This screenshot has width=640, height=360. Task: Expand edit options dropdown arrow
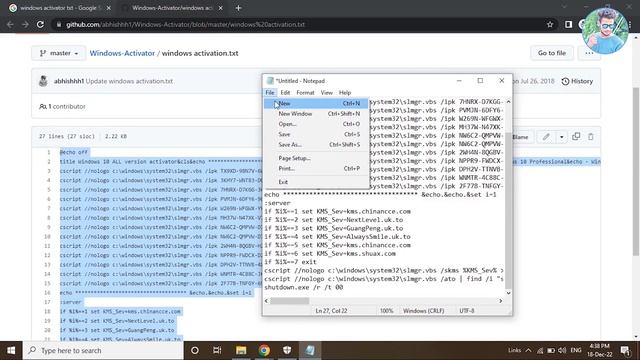562,137
